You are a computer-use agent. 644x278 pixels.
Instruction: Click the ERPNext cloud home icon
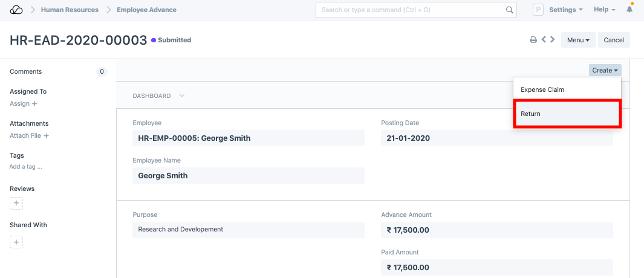pyautogui.click(x=16, y=10)
